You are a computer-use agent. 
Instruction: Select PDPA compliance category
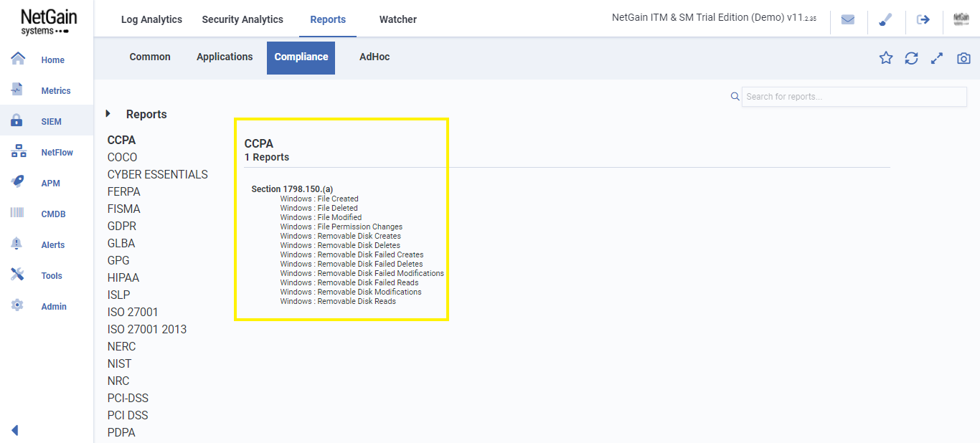[x=121, y=432]
